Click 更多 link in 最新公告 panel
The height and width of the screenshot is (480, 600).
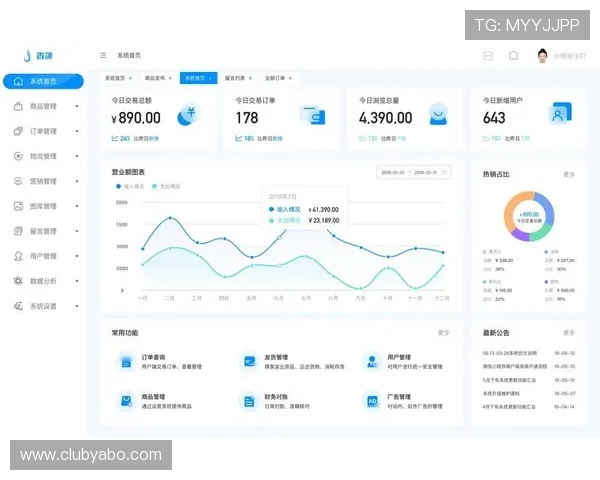569,333
